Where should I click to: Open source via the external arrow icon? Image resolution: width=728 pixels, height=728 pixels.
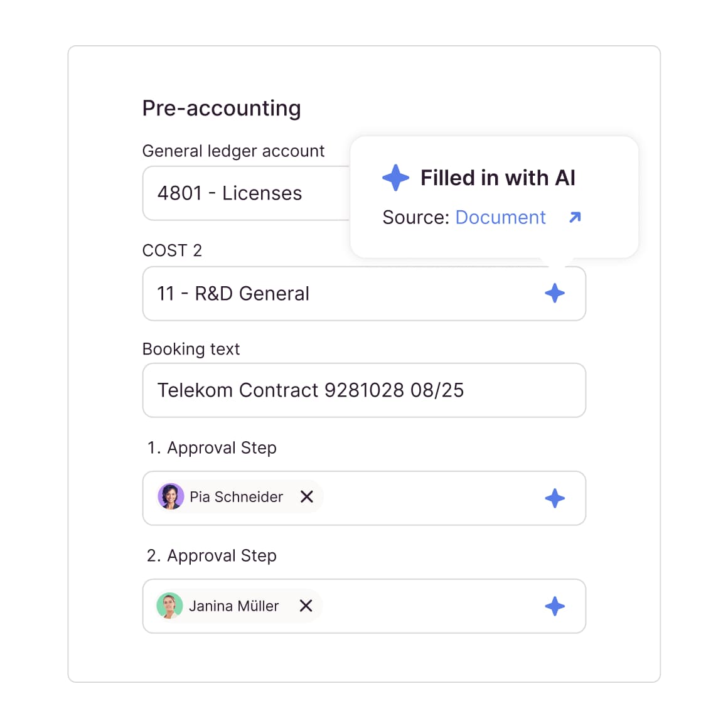(x=575, y=217)
